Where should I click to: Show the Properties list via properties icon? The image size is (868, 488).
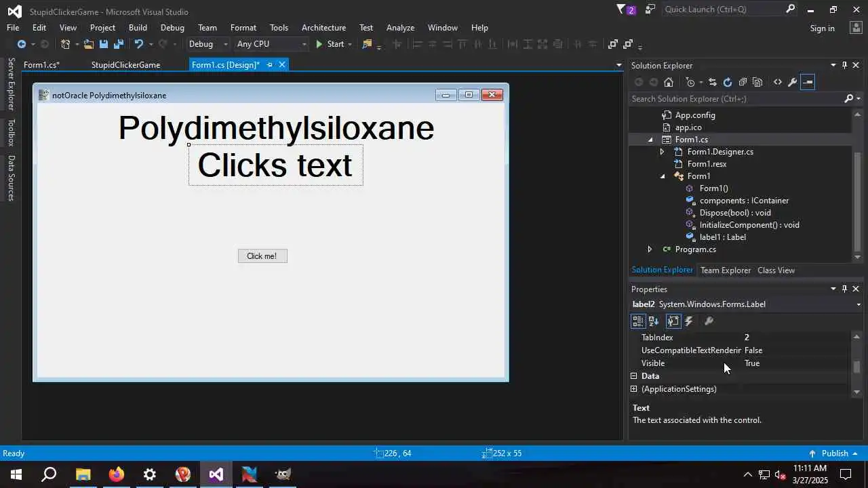673,321
